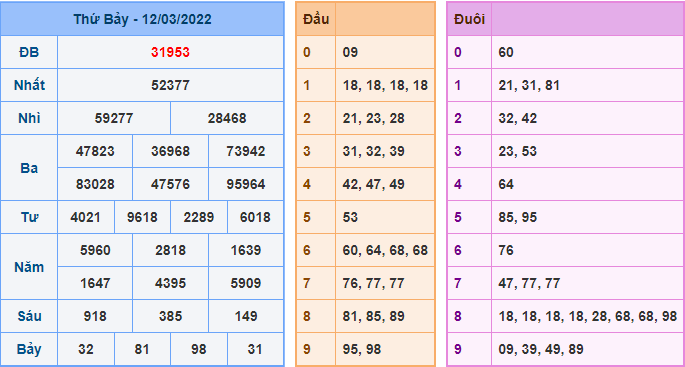
Task: Click third prize number 95964
Action: click(246, 184)
